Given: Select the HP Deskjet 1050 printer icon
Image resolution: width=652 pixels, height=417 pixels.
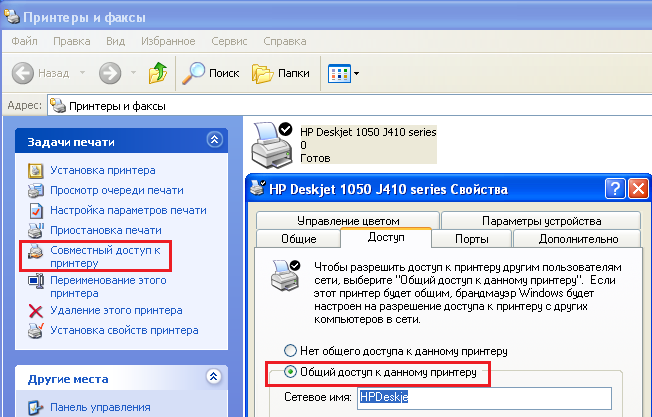Looking at the screenshot, I should point(273,145).
